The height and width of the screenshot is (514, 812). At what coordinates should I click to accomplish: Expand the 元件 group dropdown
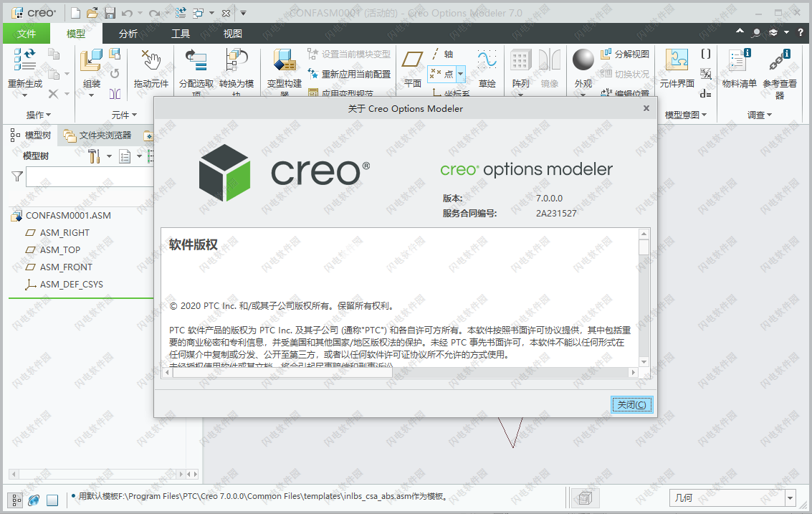[124, 115]
